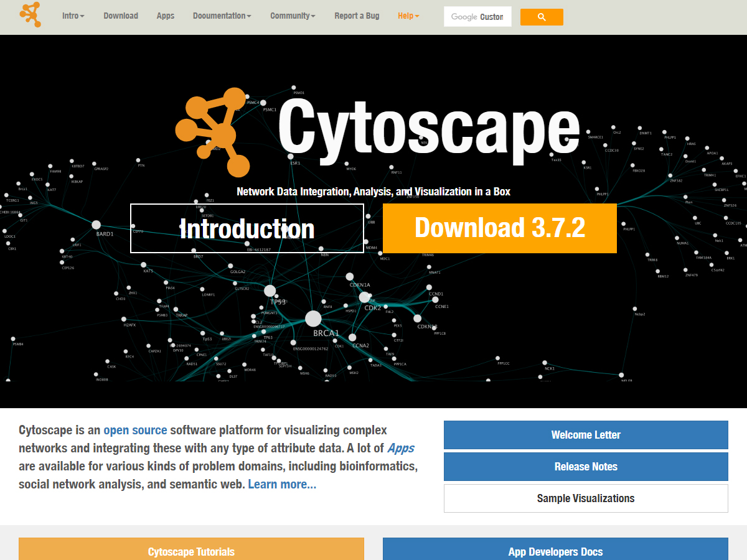The width and height of the screenshot is (747, 560).
Task: Open Cytoscape Tutorials
Action: pyautogui.click(x=191, y=551)
